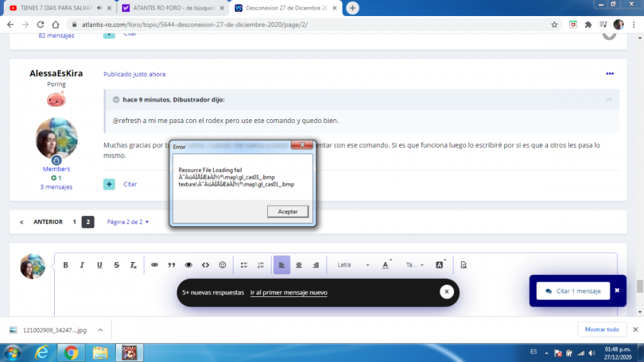Toggle left text alignment in editor
Screen dimensions: 644x362
click(281, 265)
